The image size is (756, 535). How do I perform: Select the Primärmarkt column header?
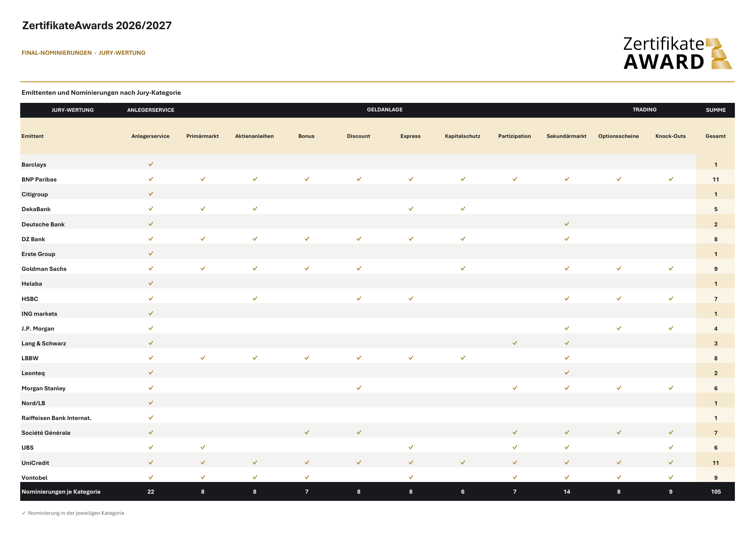pyautogui.click(x=202, y=136)
